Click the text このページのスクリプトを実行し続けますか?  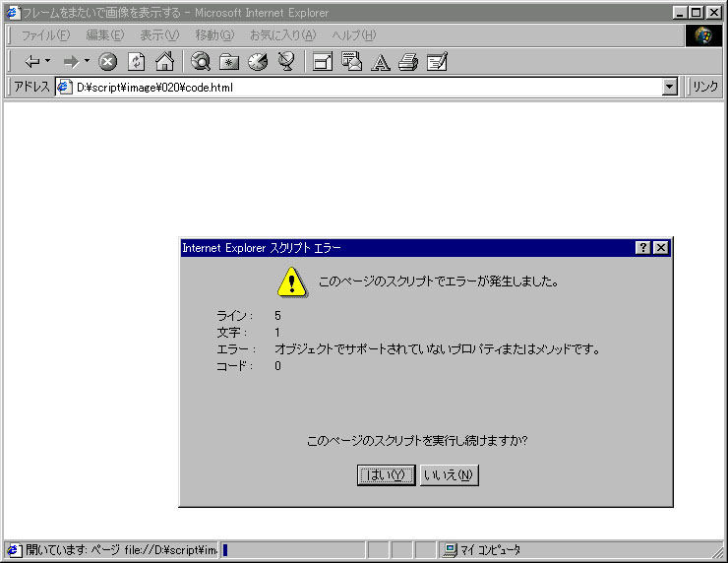[x=417, y=440]
